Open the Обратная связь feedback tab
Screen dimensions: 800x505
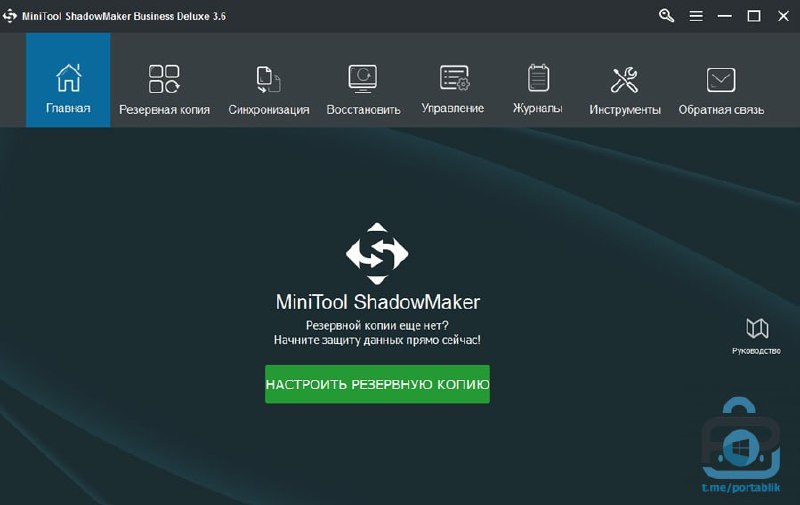pyautogui.click(x=721, y=89)
